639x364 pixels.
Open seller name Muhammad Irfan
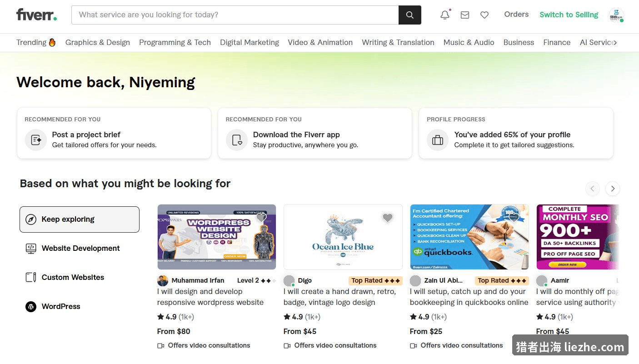[x=198, y=280]
